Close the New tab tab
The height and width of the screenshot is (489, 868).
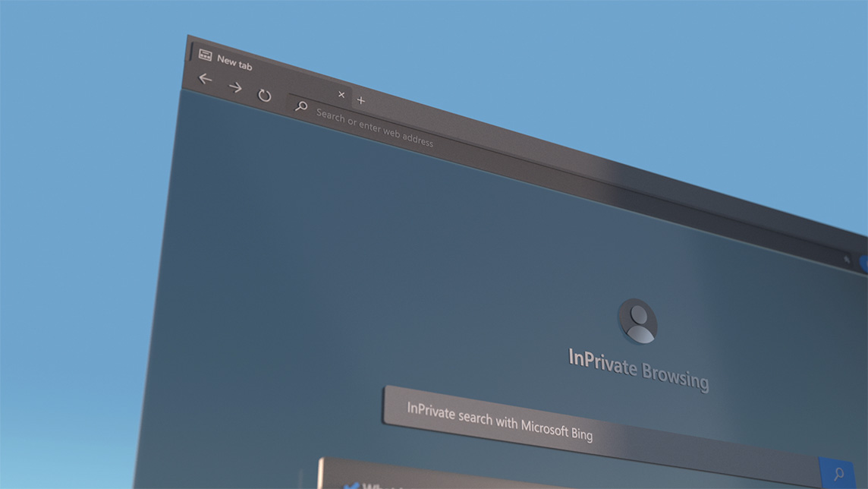pyautogui.click(x=341, y=95)
